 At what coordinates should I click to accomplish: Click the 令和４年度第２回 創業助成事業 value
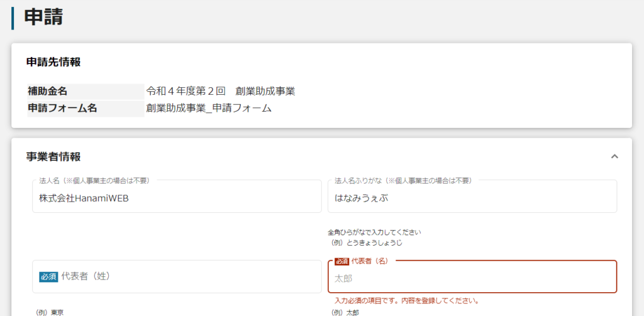click(x=220, y=91)
